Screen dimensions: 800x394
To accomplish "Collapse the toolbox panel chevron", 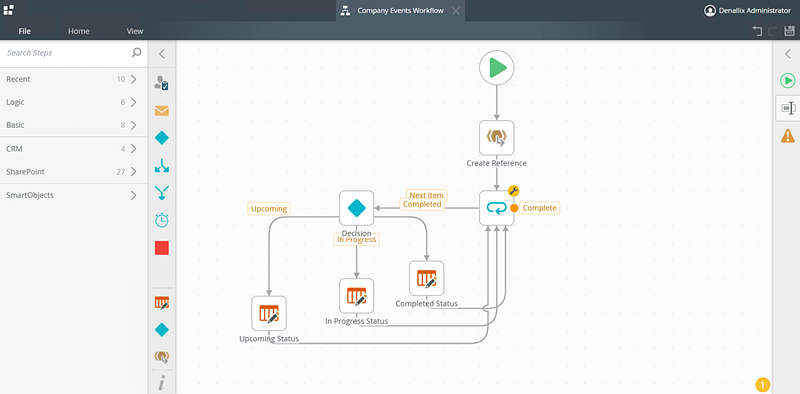I will point(162,54).
